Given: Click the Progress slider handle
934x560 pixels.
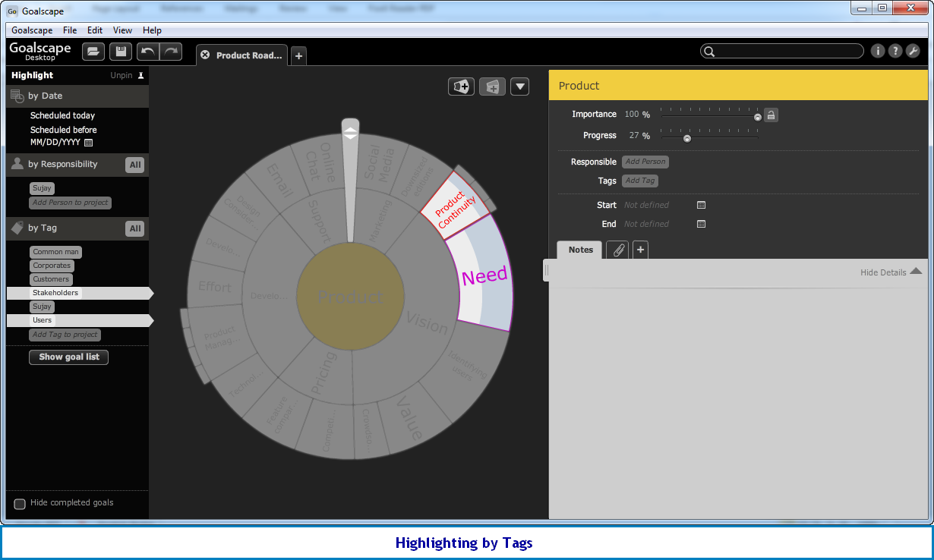Looking at the screenshot, I should coord(687,139).
